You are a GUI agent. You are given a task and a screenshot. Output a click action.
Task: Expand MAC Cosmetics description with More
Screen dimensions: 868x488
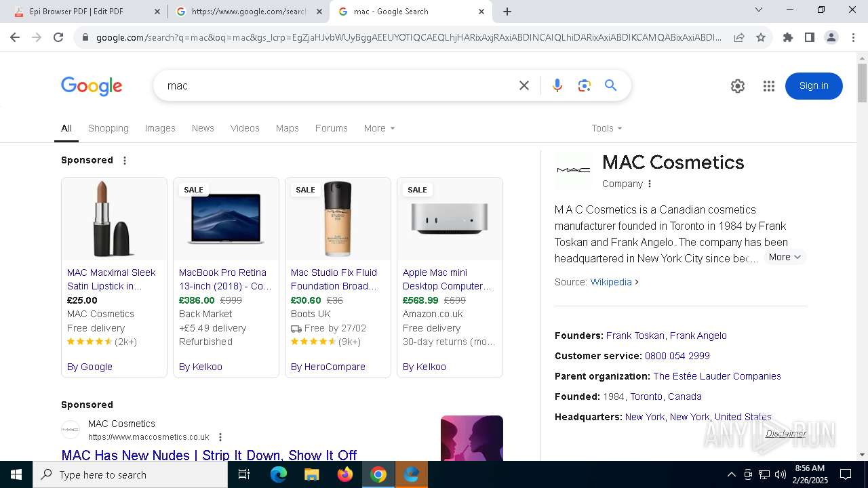[785, 257]
